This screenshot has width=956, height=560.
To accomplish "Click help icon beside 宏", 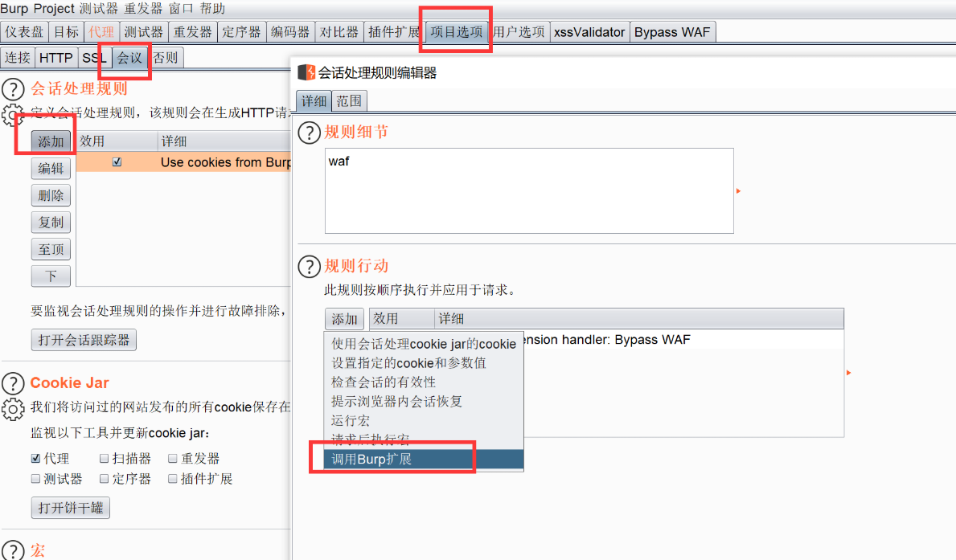I will (13, 550).
